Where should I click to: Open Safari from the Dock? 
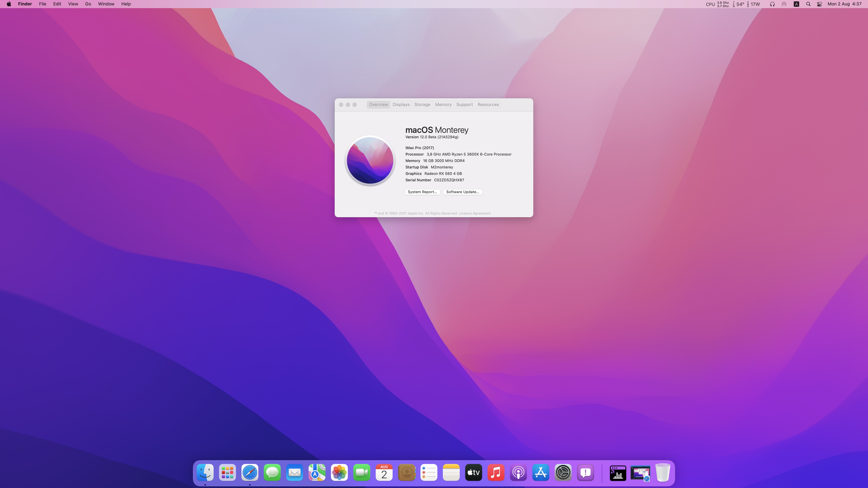(x=250, y=473)
